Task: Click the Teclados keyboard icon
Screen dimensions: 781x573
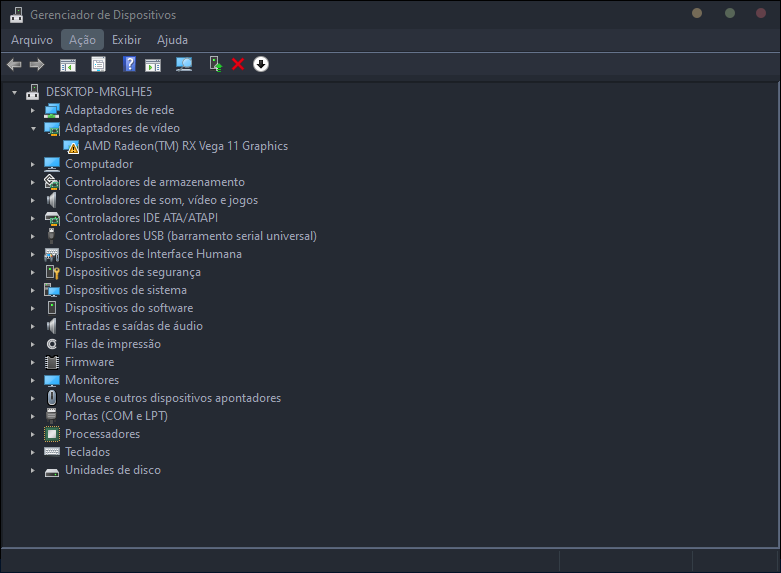Action: click(x=52, y=451)
